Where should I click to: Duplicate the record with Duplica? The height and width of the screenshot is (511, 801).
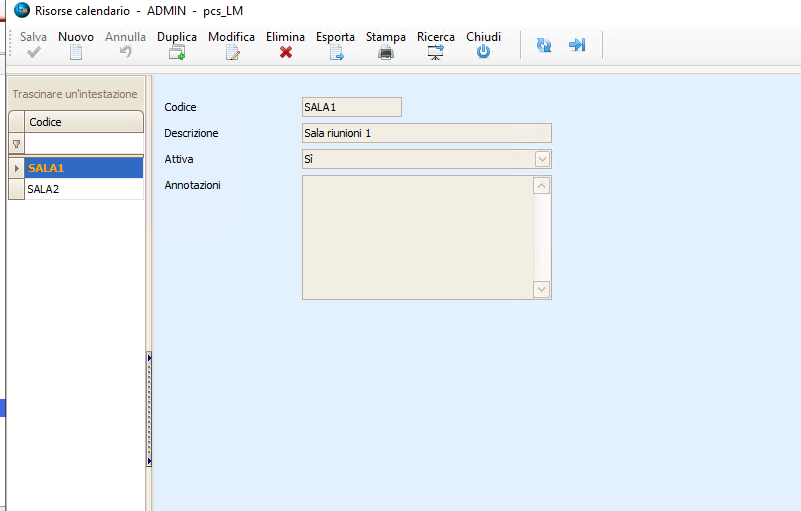point(177,52)
